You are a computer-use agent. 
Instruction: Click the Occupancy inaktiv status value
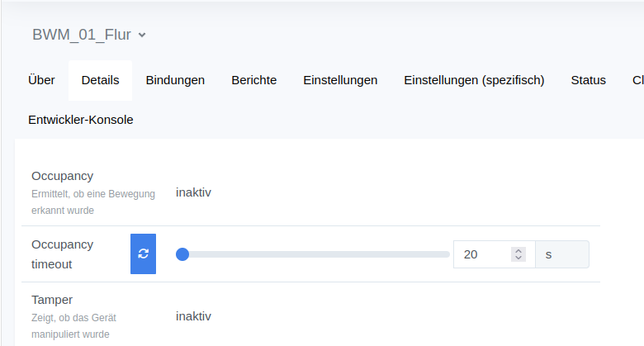click(193, 192)
